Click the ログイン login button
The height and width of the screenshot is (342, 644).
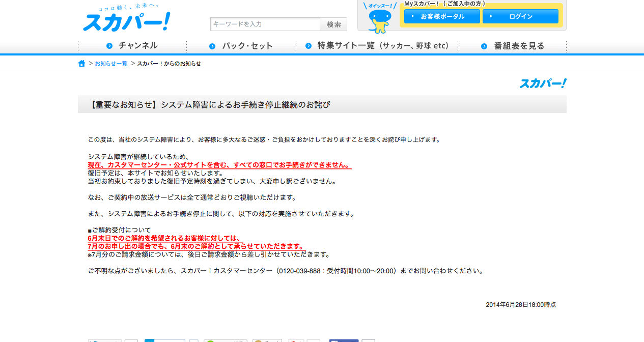520,16
